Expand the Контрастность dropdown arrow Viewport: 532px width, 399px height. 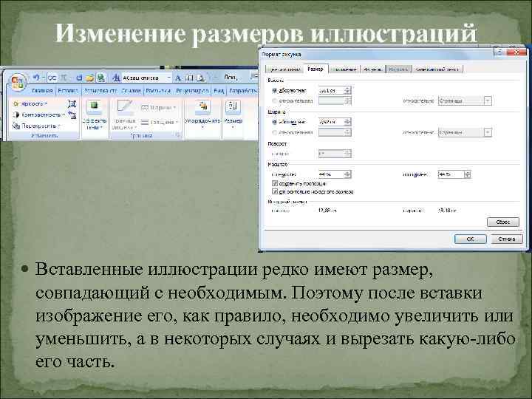coord(64,115)
